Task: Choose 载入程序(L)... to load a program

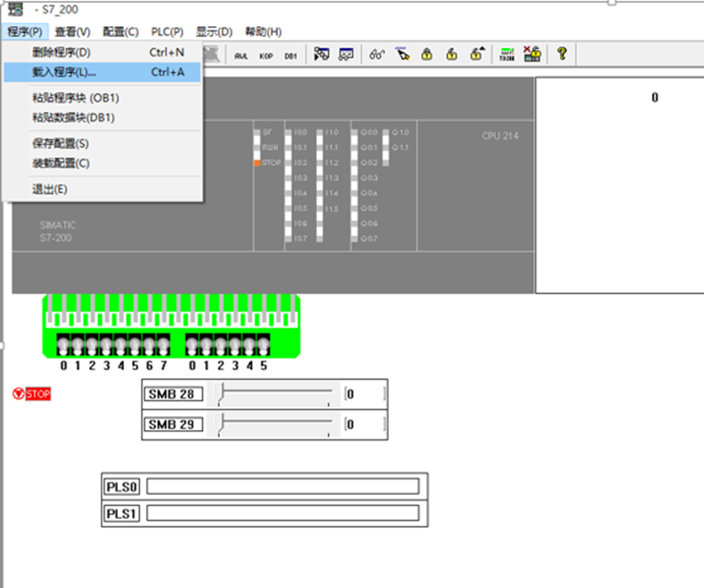Action: [102, 72]
